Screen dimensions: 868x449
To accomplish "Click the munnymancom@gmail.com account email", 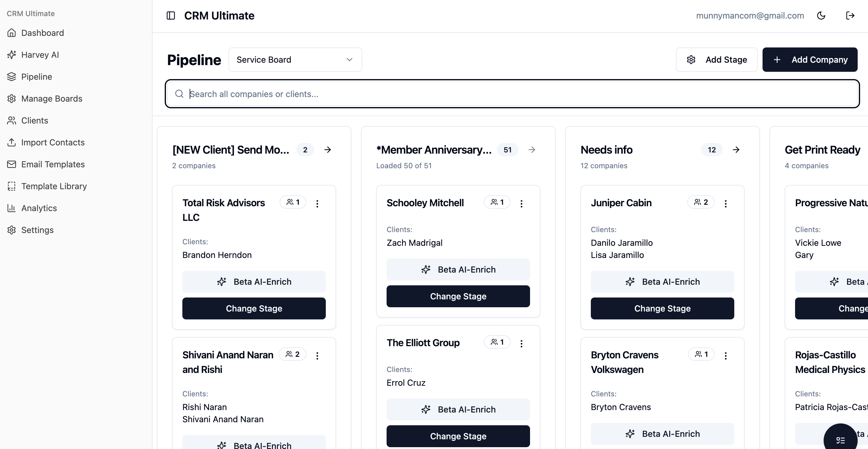I will [750, 16].
